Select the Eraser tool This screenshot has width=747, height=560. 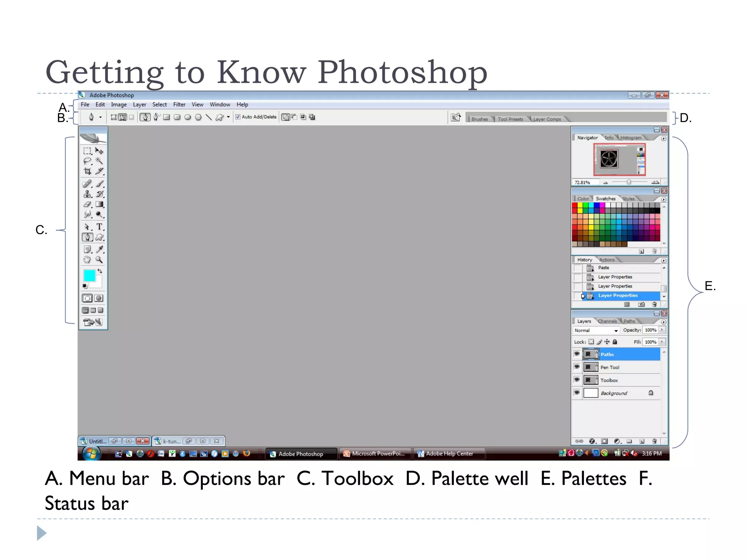click(x=87, y=204)
